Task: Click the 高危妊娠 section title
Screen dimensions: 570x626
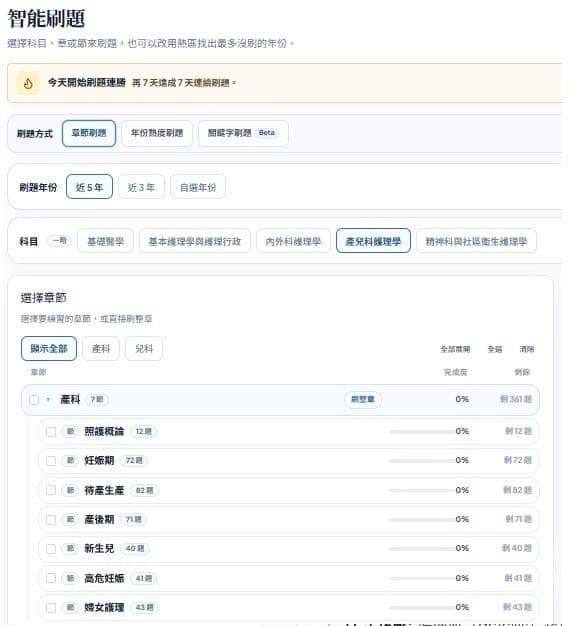Action: pyautogui.click(x=104, y=578)
